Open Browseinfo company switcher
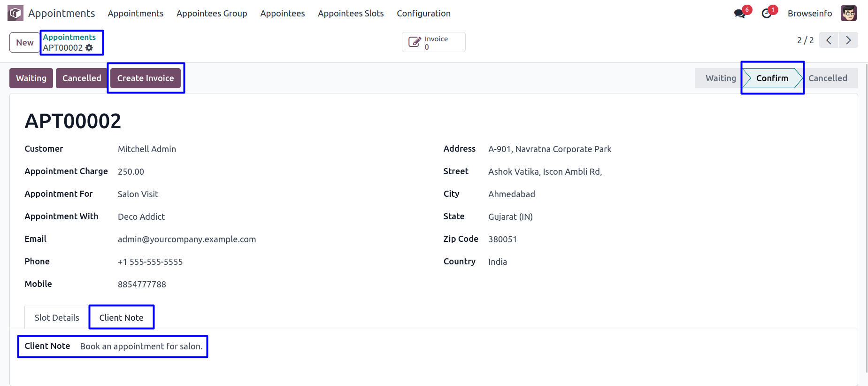The height and width of the screenshot is (386, 868). click(x=809, y=14)
